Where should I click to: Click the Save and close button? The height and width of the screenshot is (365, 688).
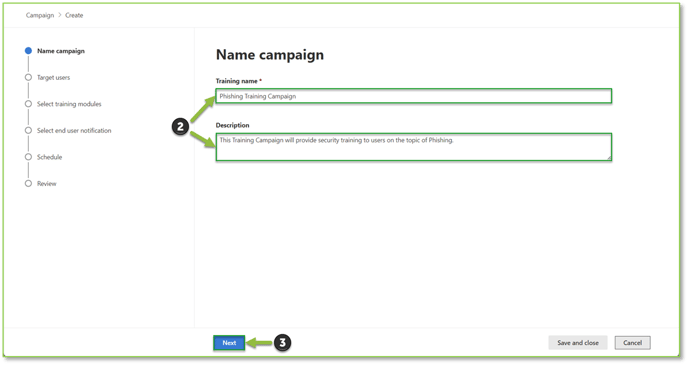pos(578,343)
